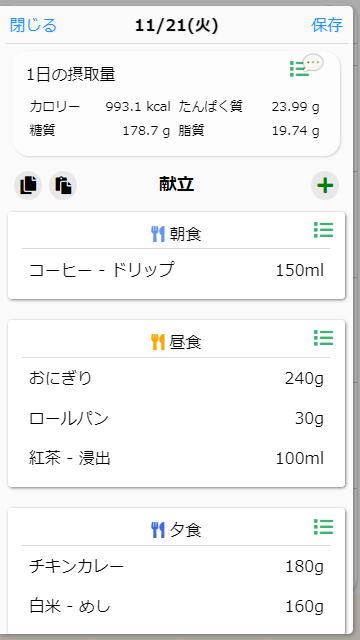The height and width of the screenshot is (640, 360).
Task: Click the copy menu icon
Action: 28,185
